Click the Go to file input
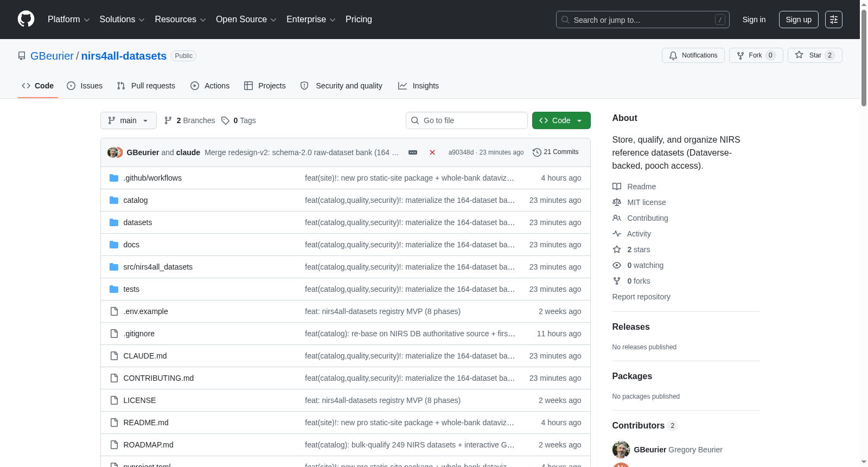Viewport: 868px width, 467px height. click(467, 120)
